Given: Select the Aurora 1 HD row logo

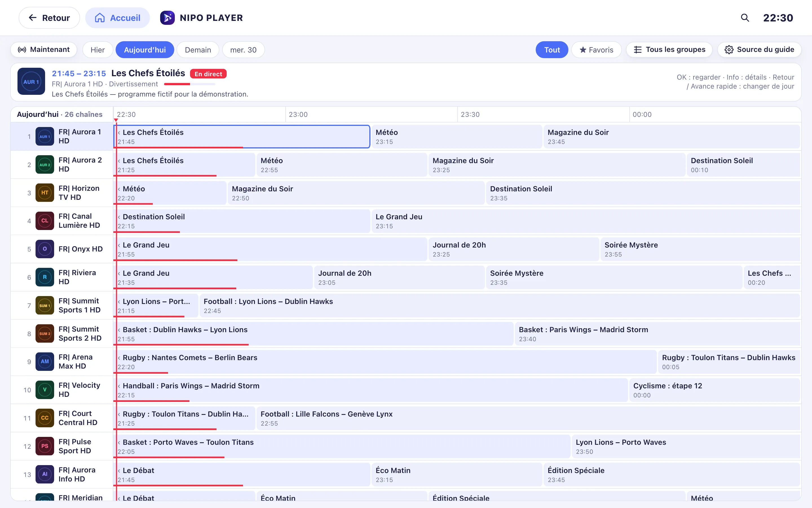Looking at the screenshot, I should coord(45,136).
